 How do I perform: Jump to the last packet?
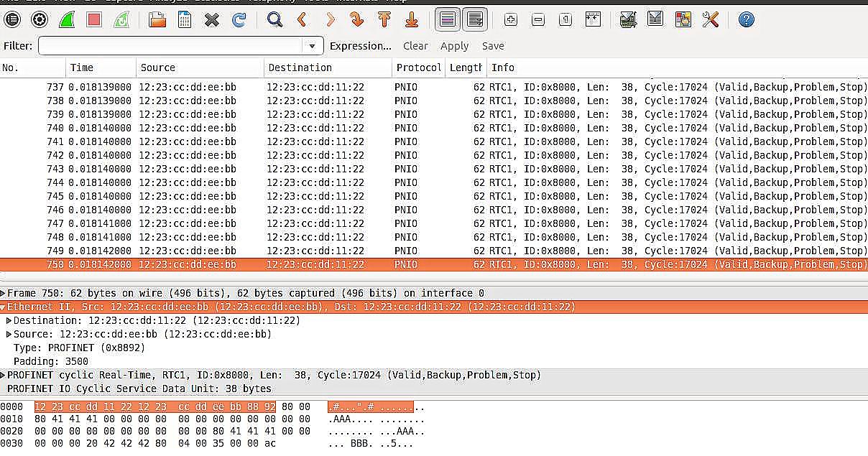point(412,19)
